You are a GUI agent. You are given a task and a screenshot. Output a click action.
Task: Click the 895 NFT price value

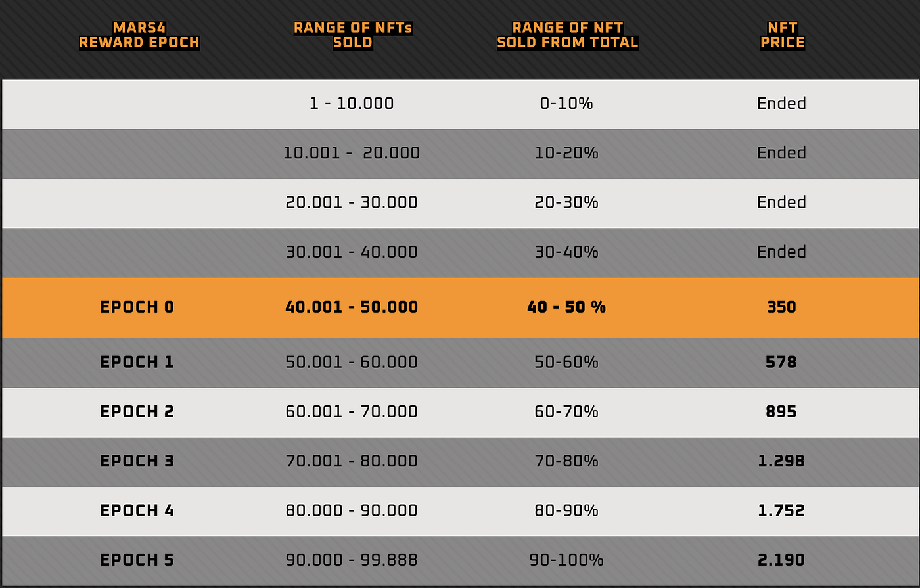coord(781,411)
